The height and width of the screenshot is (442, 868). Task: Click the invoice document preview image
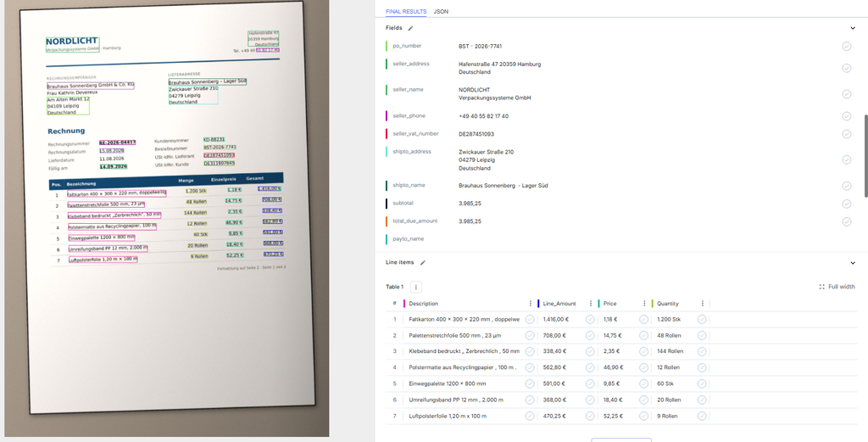[x=166, y=218]
